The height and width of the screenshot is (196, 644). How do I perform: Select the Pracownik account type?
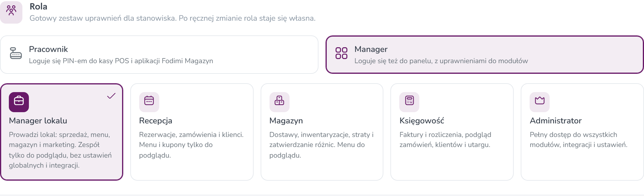click(x=159, y=55)
